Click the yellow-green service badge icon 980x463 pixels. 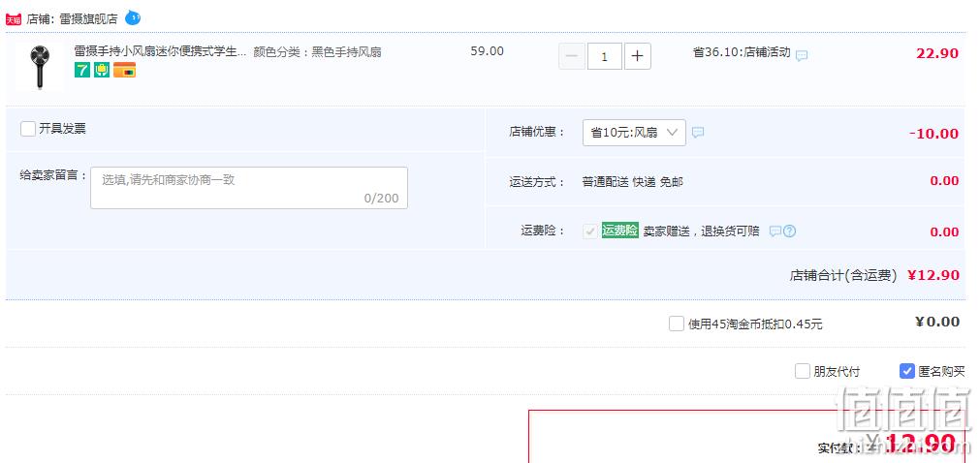point(102,70)
